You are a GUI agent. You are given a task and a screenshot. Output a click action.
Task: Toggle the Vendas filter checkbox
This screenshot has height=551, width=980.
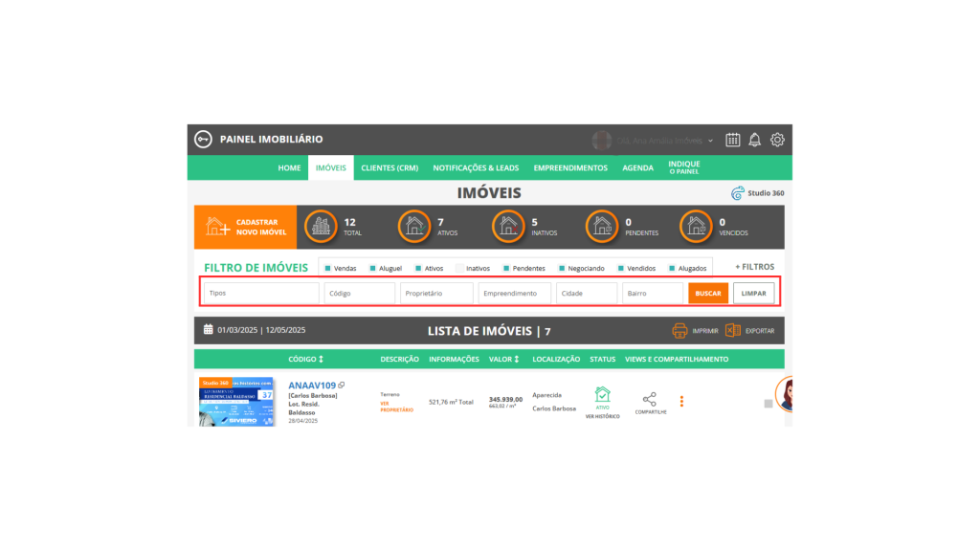coord(328,269)
